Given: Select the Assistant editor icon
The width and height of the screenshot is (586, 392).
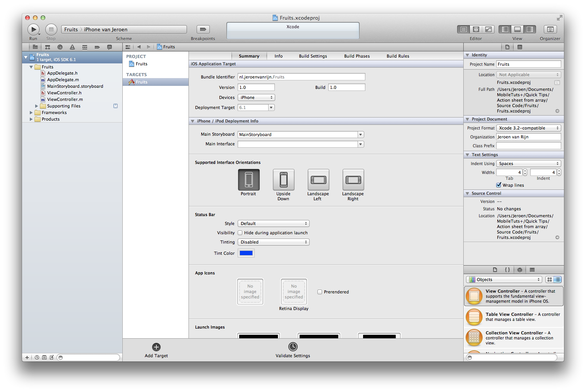Looking at the screenshot, I should [x=476, y=29].
